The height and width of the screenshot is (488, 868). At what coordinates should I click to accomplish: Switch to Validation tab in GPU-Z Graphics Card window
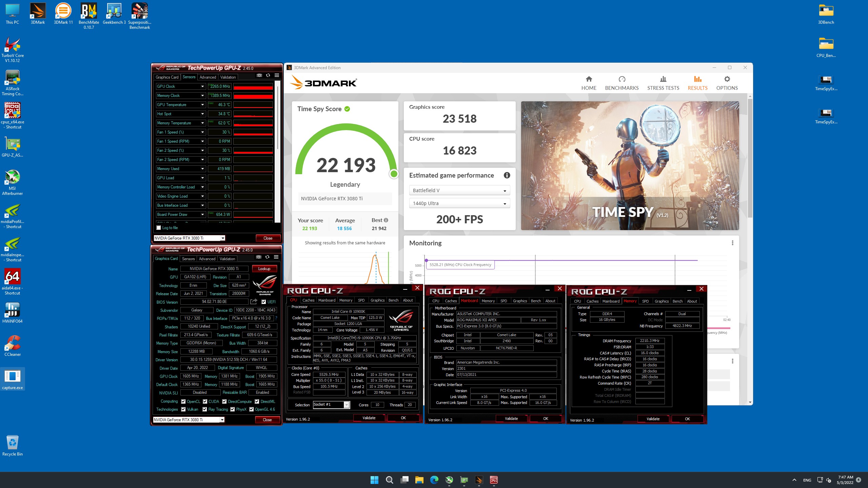(227, 259)
